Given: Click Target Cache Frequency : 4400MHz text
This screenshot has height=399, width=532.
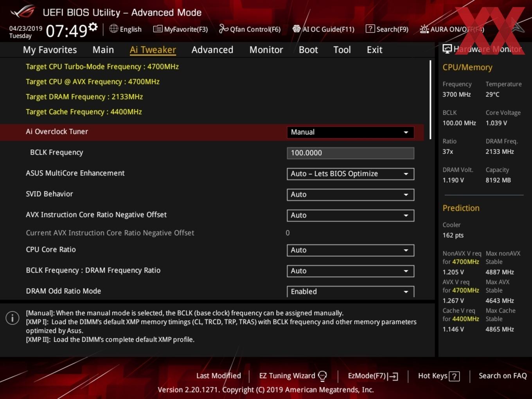Looking at the screenshot, I should coord(84,112).
